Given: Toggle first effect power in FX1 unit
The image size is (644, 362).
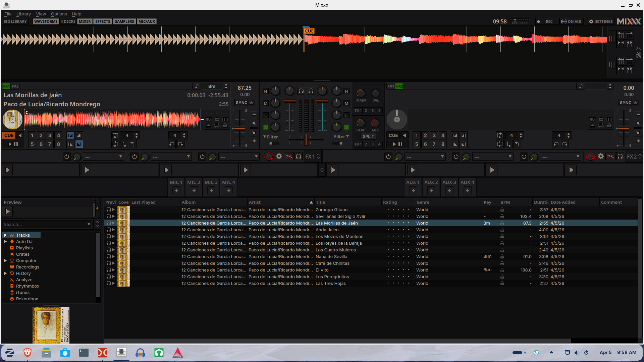Looking at the screenshot, I should pyautogui.click(x=66, y=157).
